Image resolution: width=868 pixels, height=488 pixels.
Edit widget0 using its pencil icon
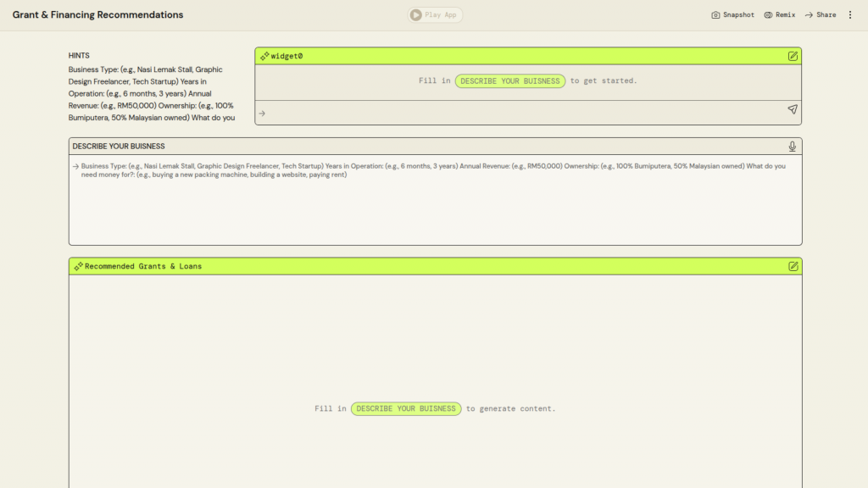coord(793,56)
